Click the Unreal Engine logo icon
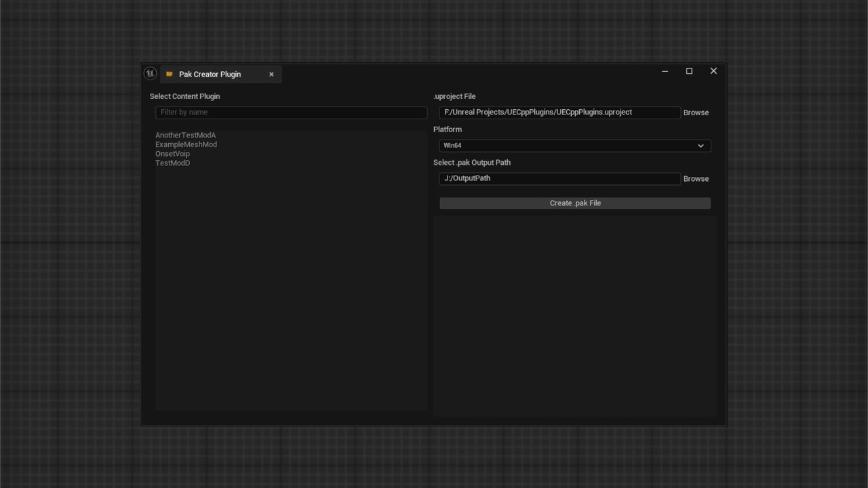The width and height of the screenshot is (868, 488). [x=150, y=73]
